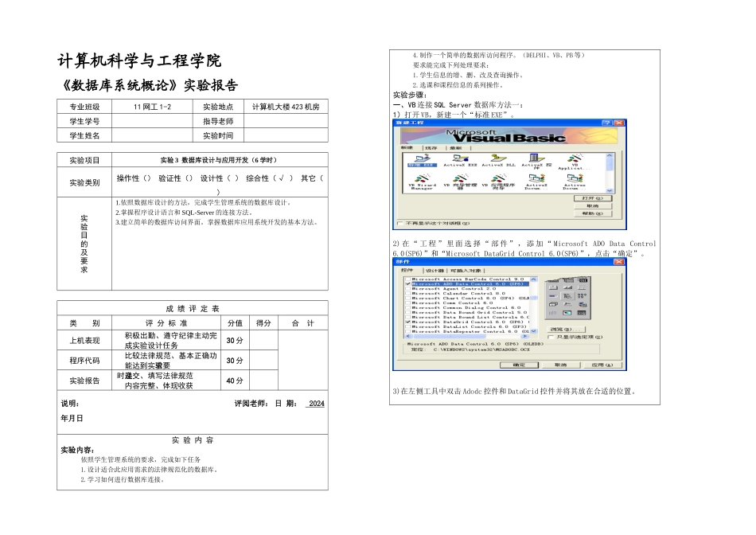The height and width of the screenshot is (535, 756).
Task: Click left arrow of components horizontal scrollbar
Action: tap(407, 336)
